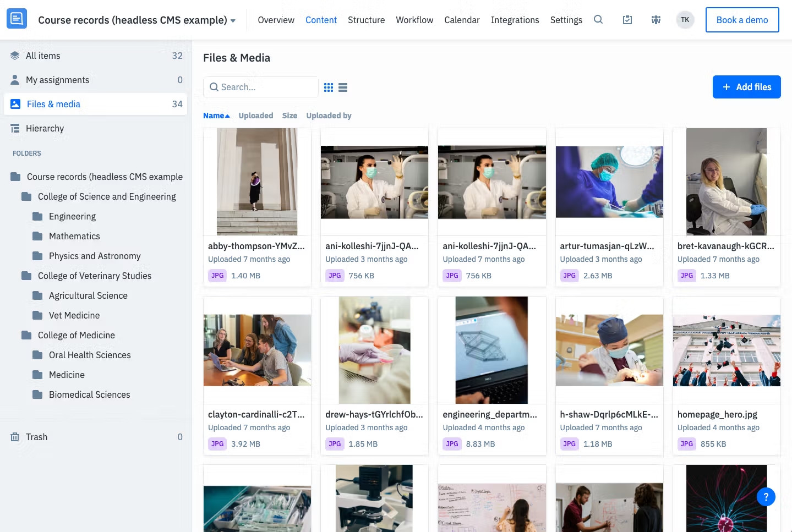792x532 pixels.
Task: Click the Add files button
Action: (x=746, y=87)
